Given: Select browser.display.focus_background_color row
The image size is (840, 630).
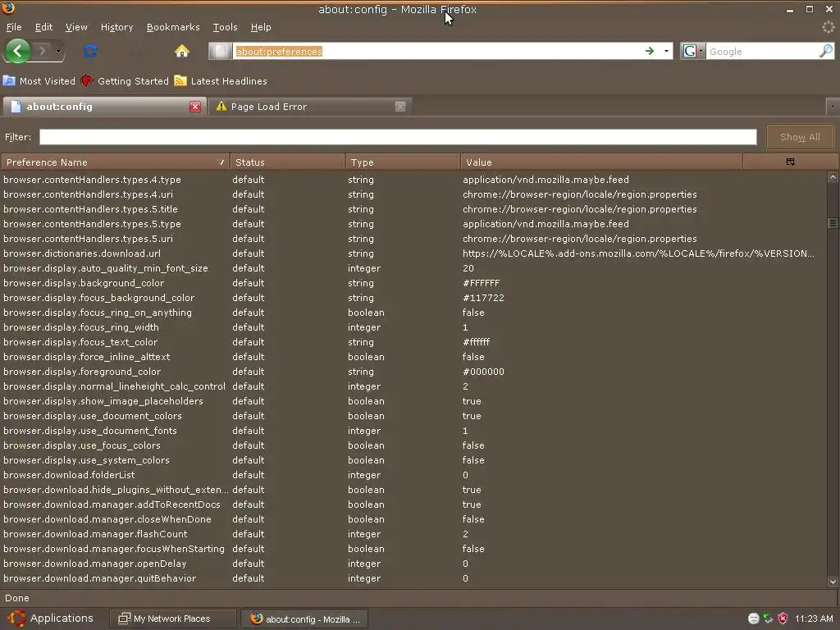Looking at the screenshot, I should tap(413, 298).
